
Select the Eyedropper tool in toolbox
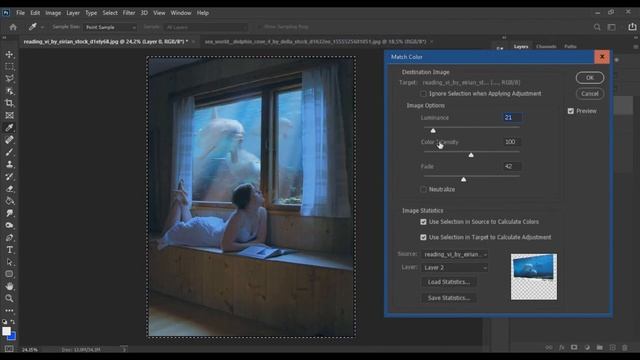pyautogui.click(x=9, y=128)
